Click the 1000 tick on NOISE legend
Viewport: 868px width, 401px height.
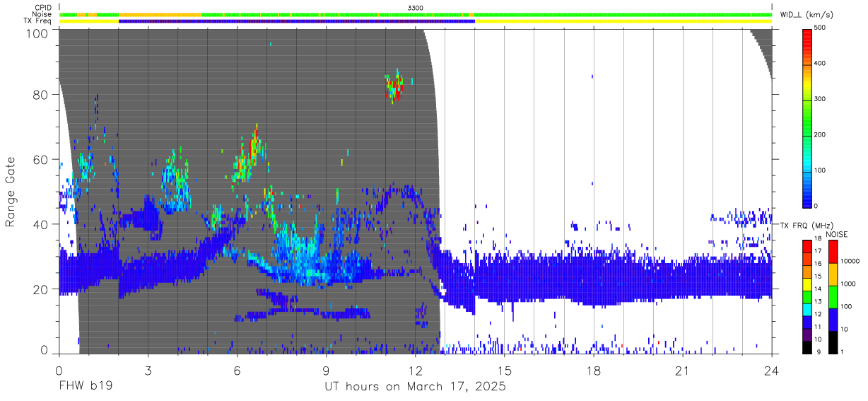848,284
